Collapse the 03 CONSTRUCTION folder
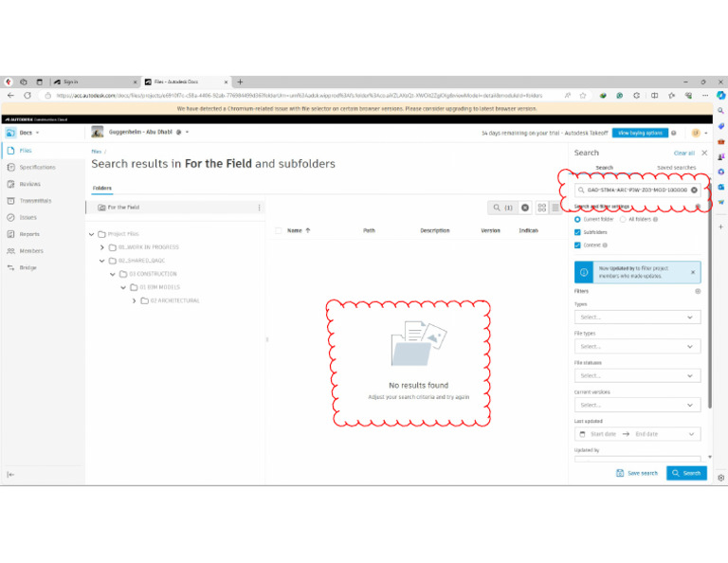Image resolution: width=728 pixels, height=563 pixels. pos(113,274)
